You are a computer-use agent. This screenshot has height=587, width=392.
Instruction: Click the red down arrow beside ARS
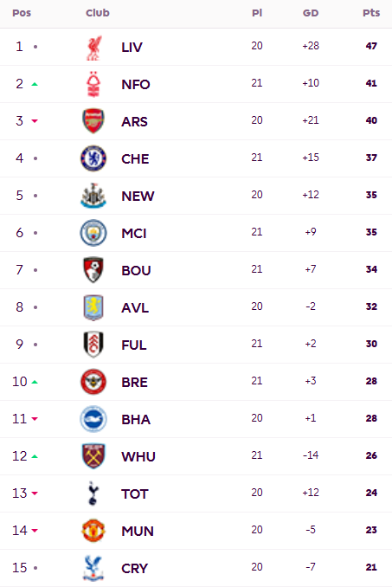pos(35,121)
